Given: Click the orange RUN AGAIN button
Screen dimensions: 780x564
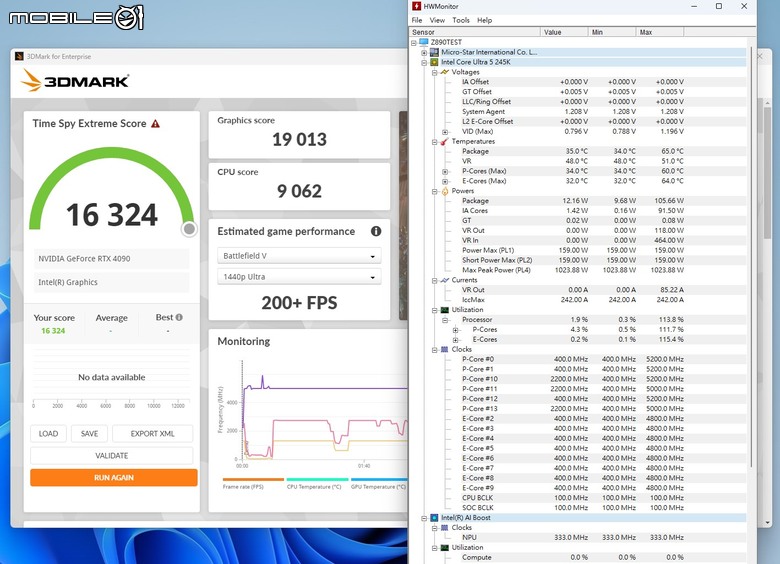Looking at the screenshot, I should coord(114,477).
